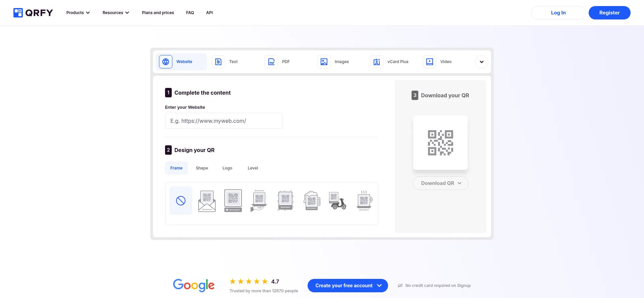The width and height of the screenshot is (644, 298).
Task: Click the 4.7 rating value
Action: tap(275, 282)
